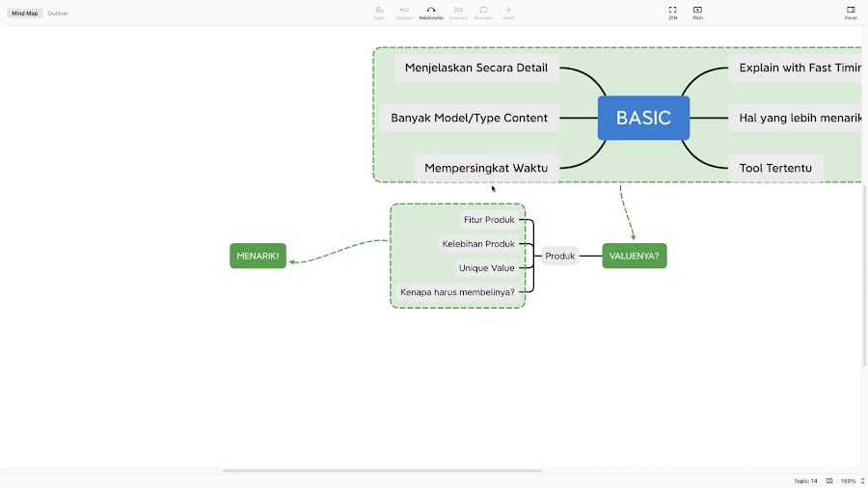Screen dimensions: 868x488
Task: Click the Boundary tool icon
Action: tap(483, 10)
